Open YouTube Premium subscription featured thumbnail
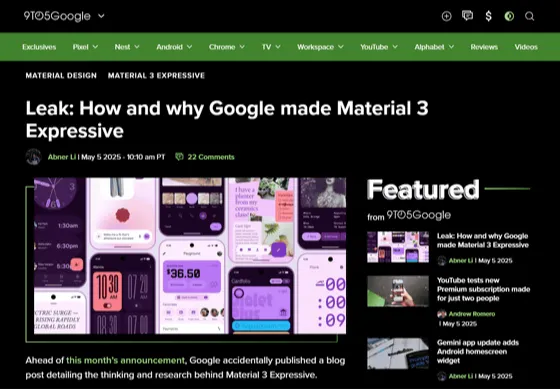The width and height of the screenshot is (560, 389). point(398,291)
